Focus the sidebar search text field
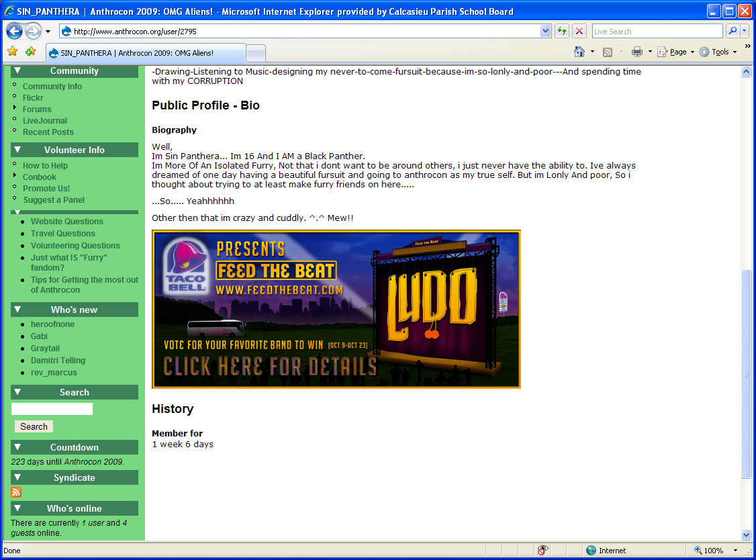 point(52,409)
